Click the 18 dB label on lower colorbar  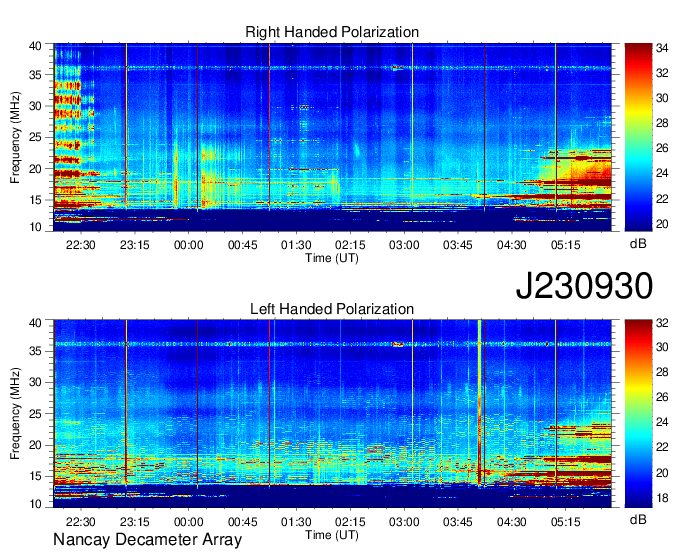coord(662,498)
